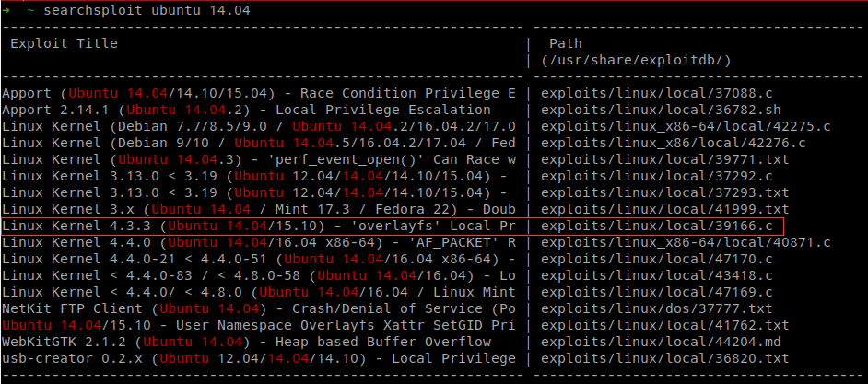Select the AF_PACKET exploit path 40871.c

(x=686, y=242)
